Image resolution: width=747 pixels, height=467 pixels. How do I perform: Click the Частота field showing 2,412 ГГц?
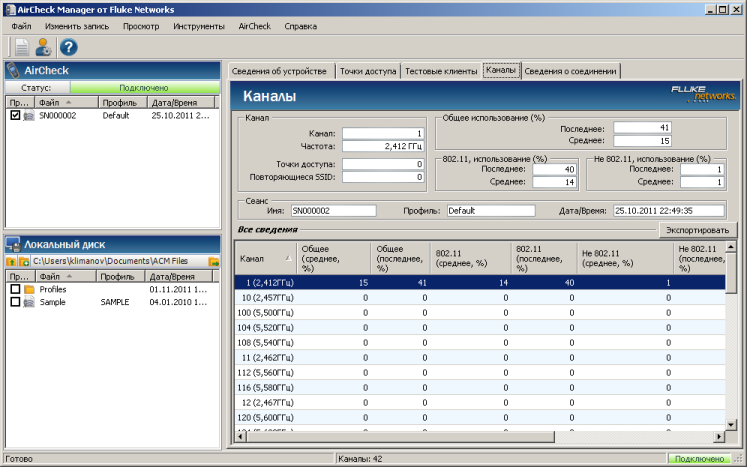tap(383, 146)
